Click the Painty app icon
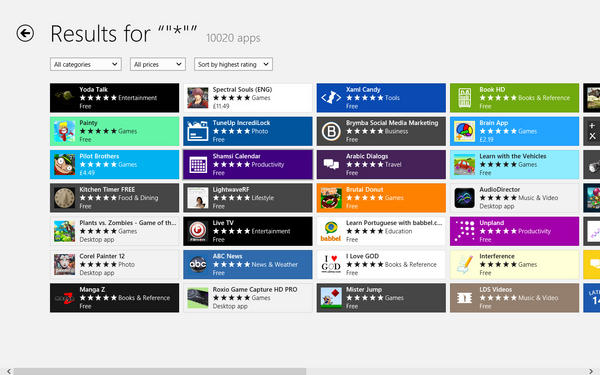Image resolution: width=600 pixels, height=375 pixels. 64,131
